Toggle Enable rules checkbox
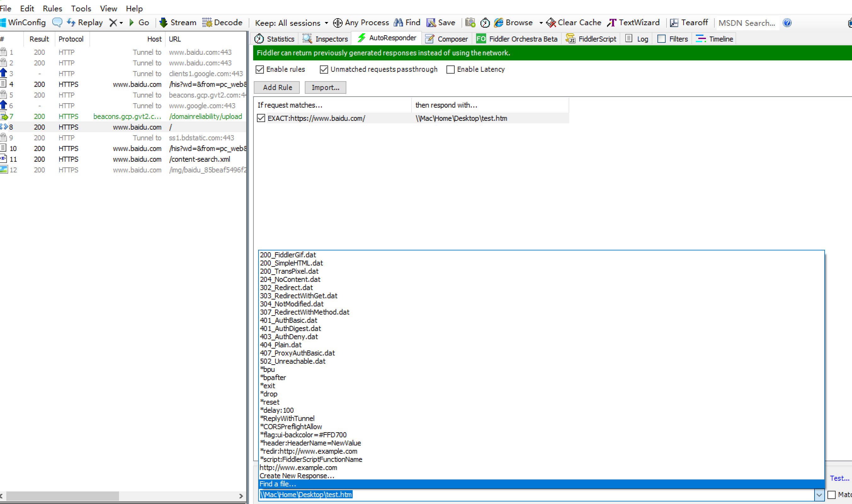 (260, 69)
